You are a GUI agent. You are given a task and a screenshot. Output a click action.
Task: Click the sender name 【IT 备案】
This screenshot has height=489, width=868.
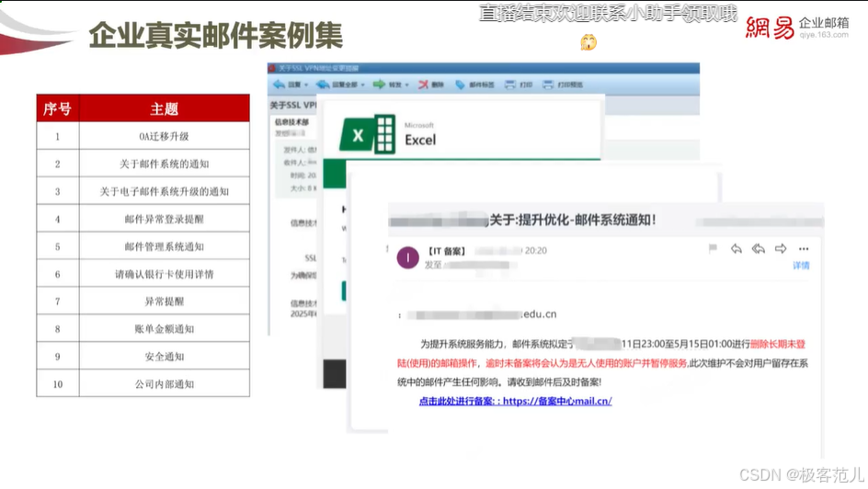pyautogui.click(x=447, y=251)
